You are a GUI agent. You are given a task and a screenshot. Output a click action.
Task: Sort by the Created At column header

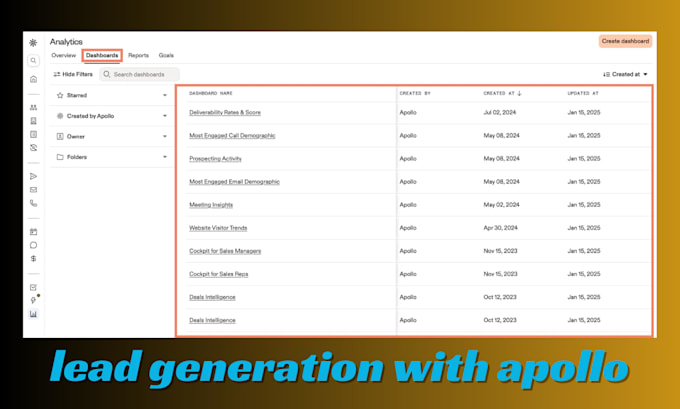pos(502,93)
